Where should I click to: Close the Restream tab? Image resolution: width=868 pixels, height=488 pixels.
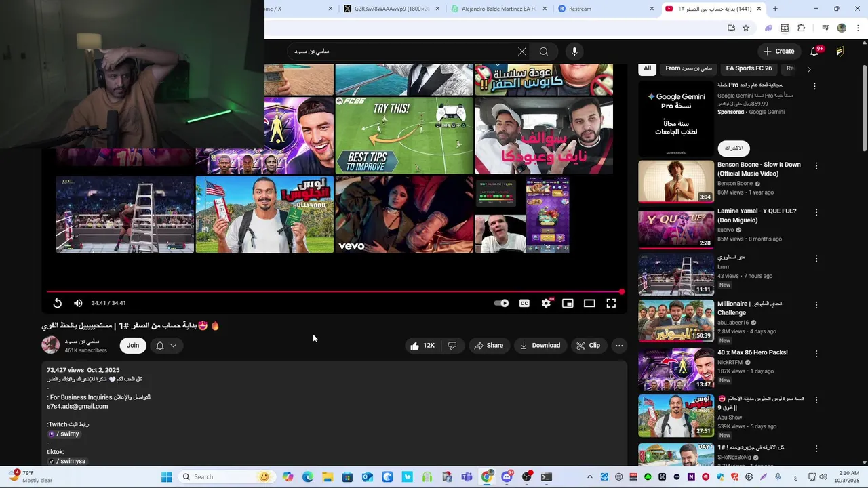point(652,9)
